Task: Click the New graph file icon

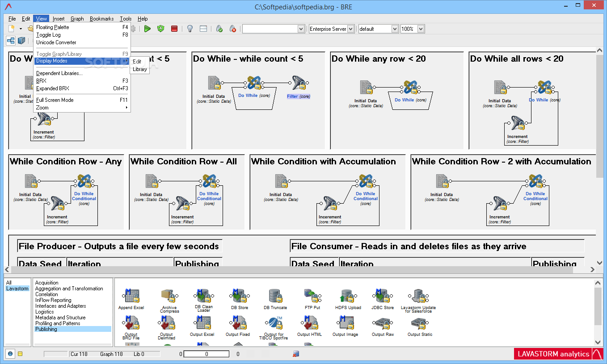Action: [x=12, y=29]
